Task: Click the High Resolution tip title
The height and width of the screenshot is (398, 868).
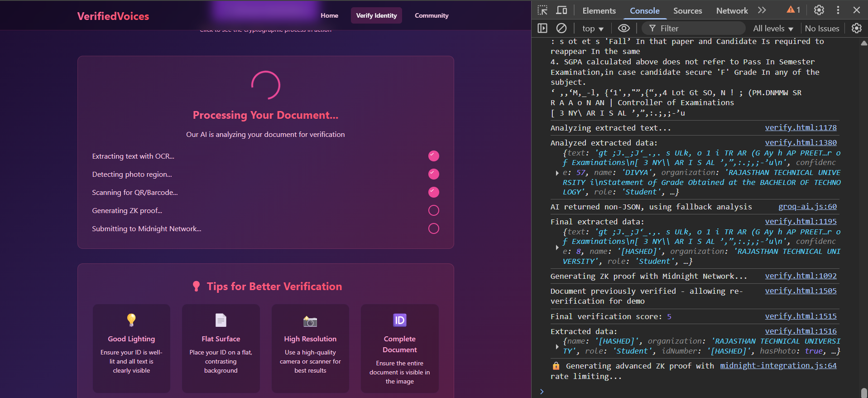Action: pyautogui.click(x=310, y=339)
